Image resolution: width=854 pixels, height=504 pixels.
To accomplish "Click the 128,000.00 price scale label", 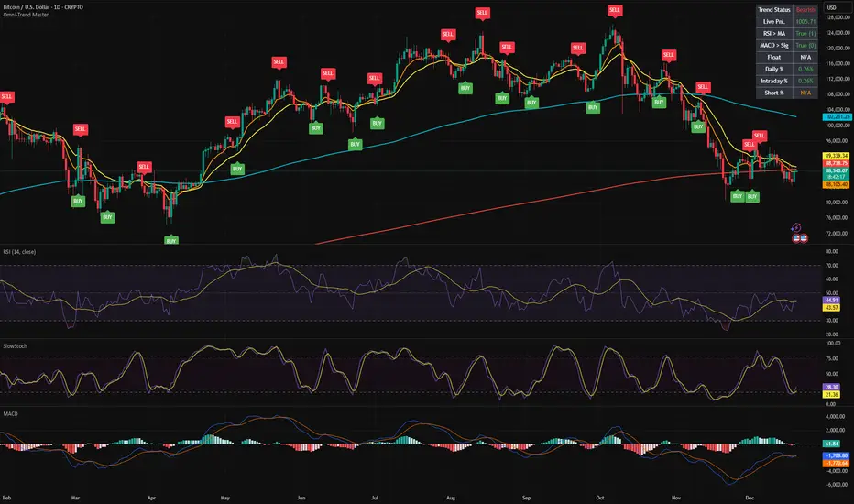I will click(x=838, y=17).
